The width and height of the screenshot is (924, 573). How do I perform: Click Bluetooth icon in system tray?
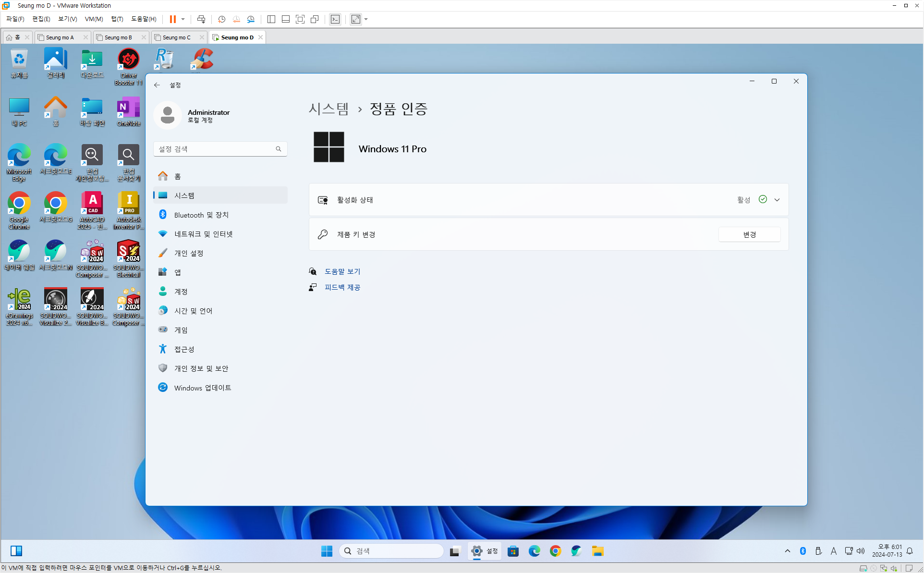point(802,551)
